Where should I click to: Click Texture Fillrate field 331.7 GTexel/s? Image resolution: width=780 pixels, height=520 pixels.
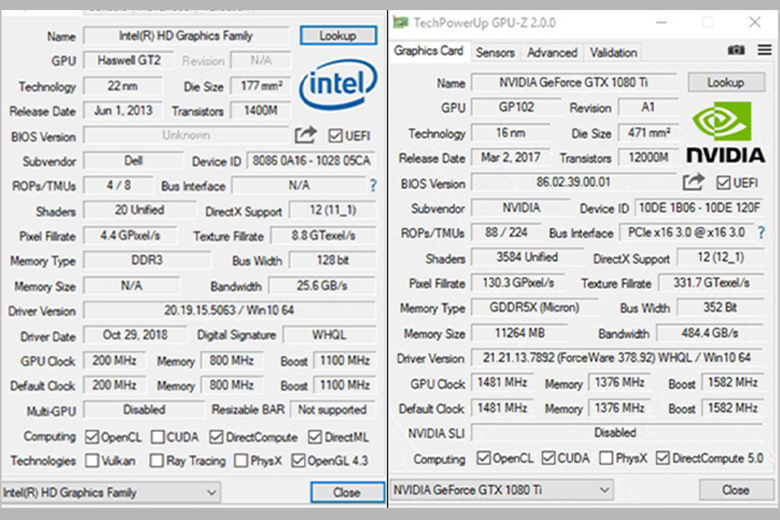coord(711,283)
